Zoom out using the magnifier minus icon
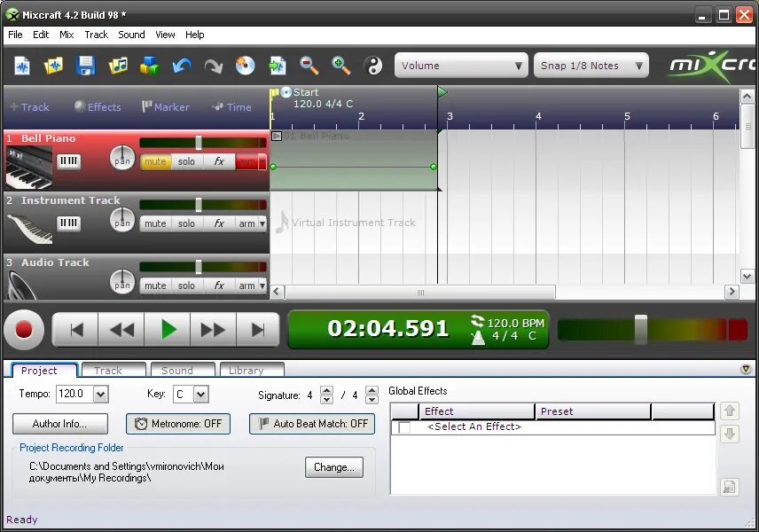Image resolution: width=759 pixels, height=532 pixels. point(308,66)
